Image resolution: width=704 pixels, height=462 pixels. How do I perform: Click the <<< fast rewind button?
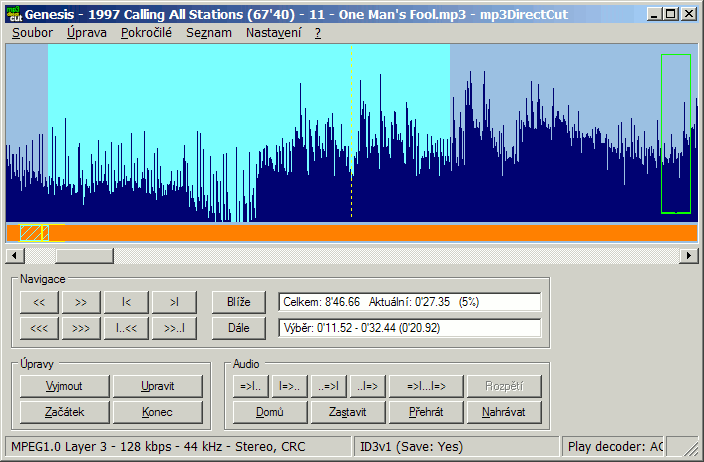pos(39,328)
